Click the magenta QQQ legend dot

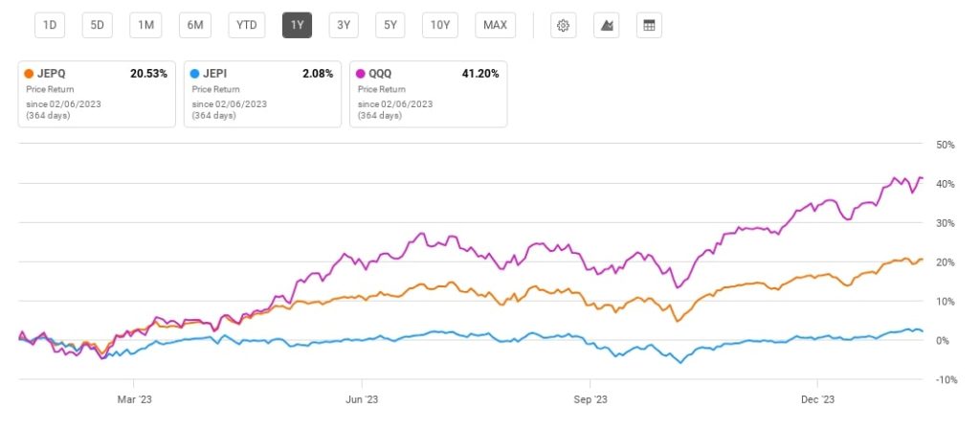click(361, 74)
